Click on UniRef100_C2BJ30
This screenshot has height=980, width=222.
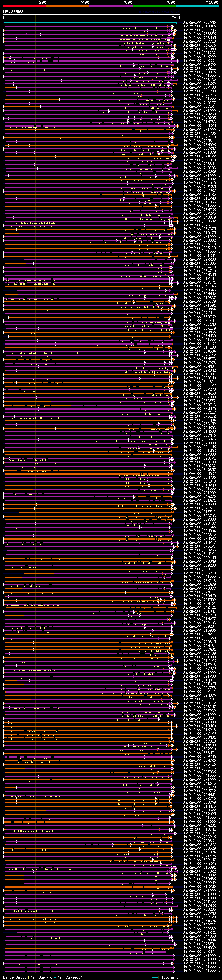point(199,80)
